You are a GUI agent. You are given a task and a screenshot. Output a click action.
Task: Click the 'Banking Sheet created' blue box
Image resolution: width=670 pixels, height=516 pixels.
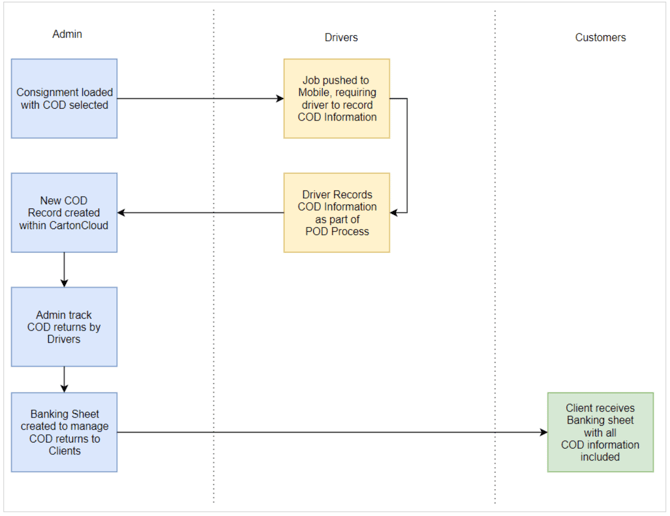64,432
